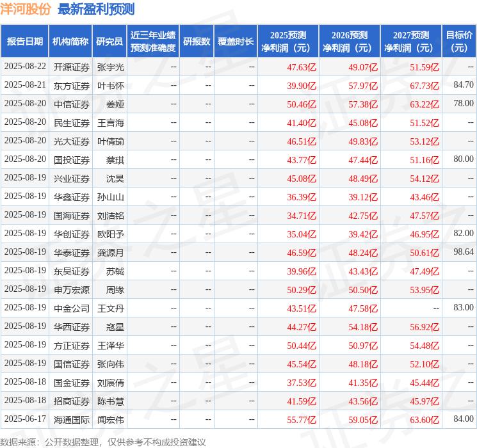Open the 开源证券 institution entry
This screenshot has width=477, height=448.
point(71,67)
